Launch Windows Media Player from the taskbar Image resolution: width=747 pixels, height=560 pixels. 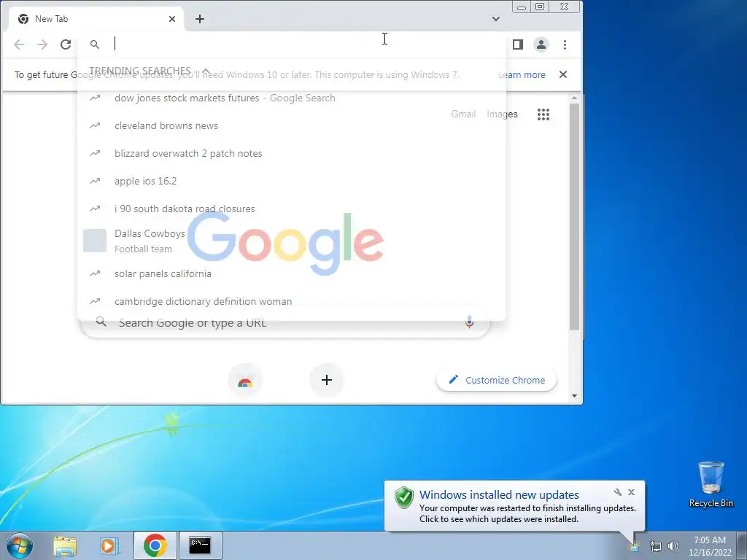pos(109,545)
